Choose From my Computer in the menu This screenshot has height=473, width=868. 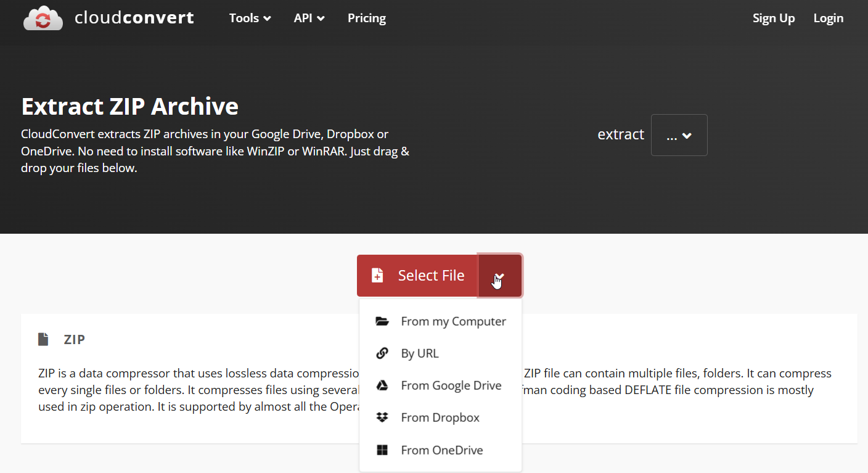coord(454,321)
